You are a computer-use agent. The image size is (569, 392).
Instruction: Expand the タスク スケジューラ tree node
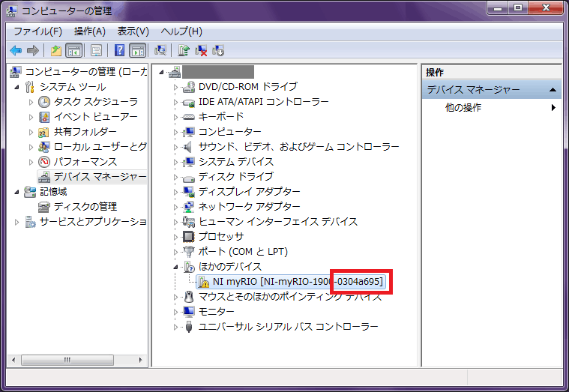click(31, 102)
